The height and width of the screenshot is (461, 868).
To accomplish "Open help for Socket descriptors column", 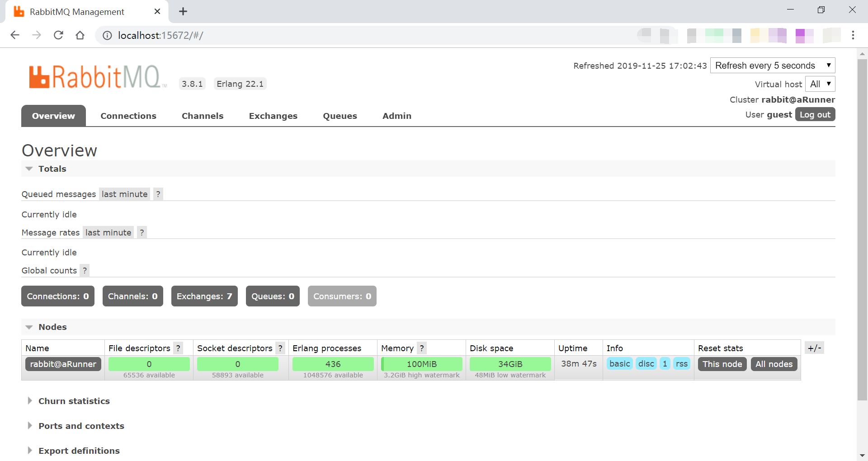I will coord(280,348).
